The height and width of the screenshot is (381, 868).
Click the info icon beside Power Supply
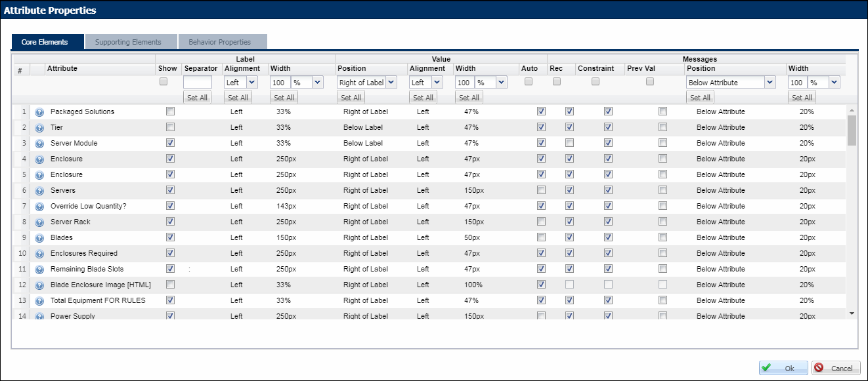tap(39, 316)
